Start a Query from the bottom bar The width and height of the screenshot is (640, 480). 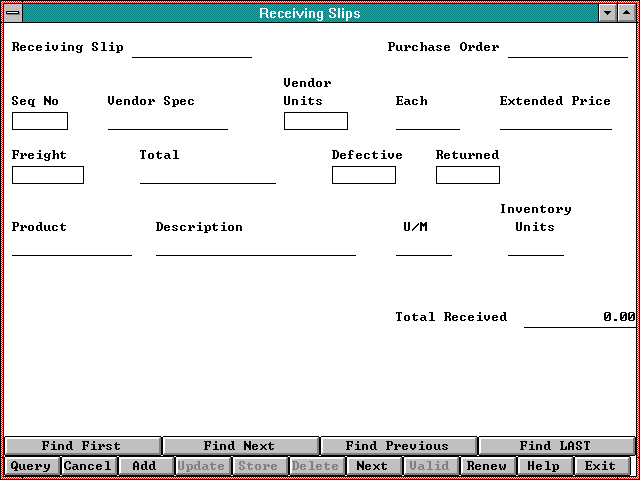click(31, 466)
